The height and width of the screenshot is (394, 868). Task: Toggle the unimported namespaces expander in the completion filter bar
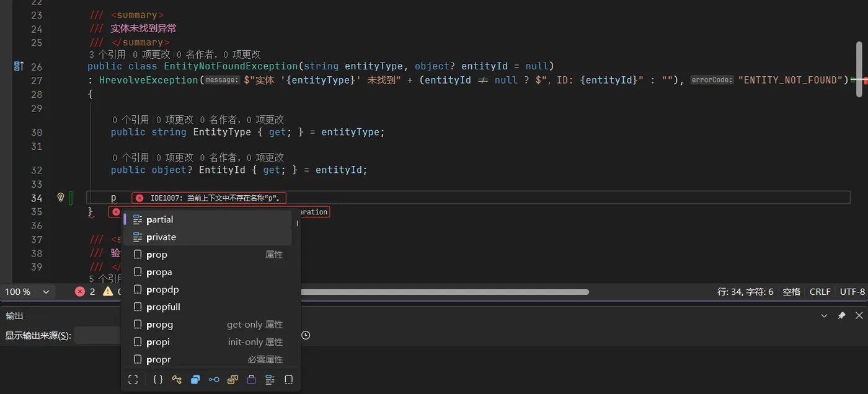click(133, 379)
